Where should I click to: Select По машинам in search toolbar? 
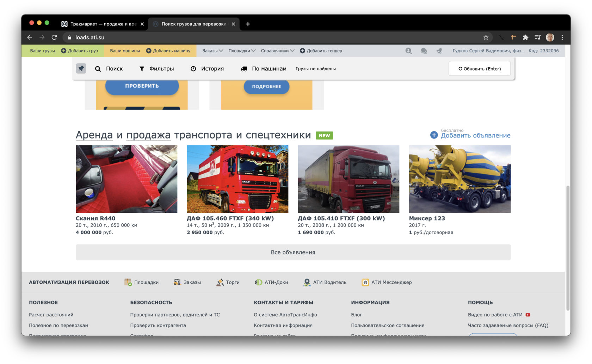click(x=264, y=69)
